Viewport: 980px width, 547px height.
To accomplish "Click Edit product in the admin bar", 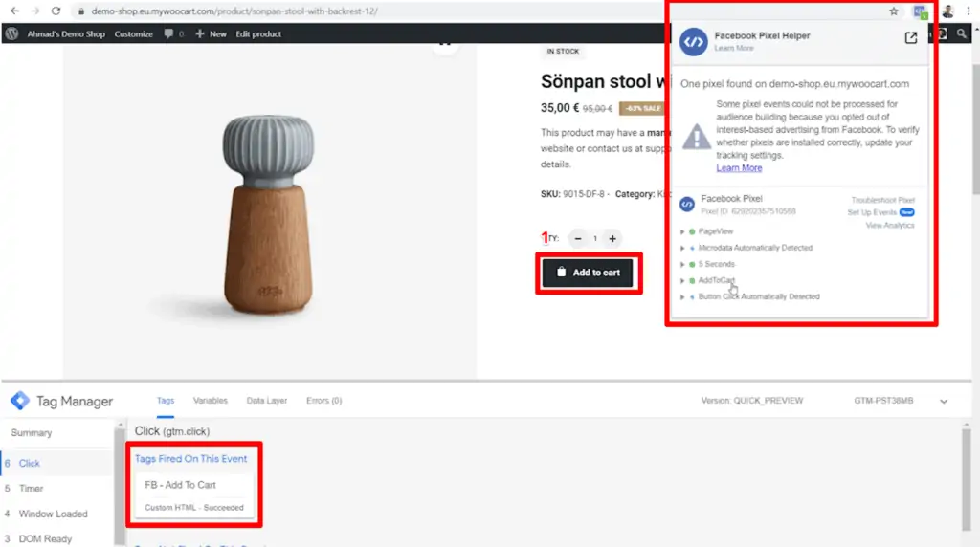I will pyautogui.click(x=258, y=33).
